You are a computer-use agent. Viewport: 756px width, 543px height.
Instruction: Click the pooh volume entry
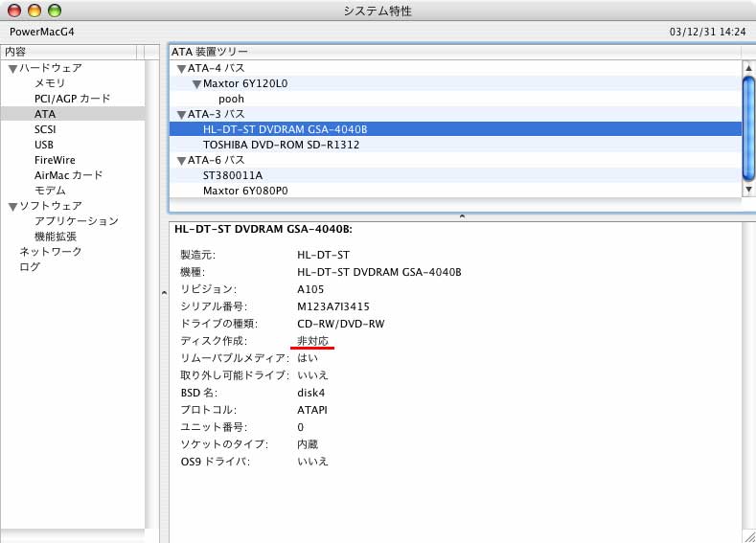tap(231, 99)
